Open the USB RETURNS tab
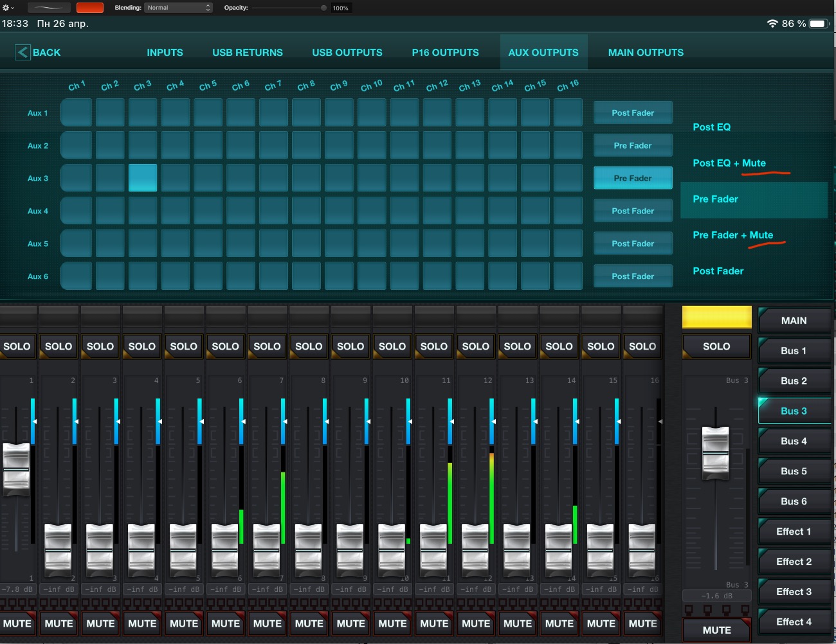The image size is (836, 644). coord(248,53)
